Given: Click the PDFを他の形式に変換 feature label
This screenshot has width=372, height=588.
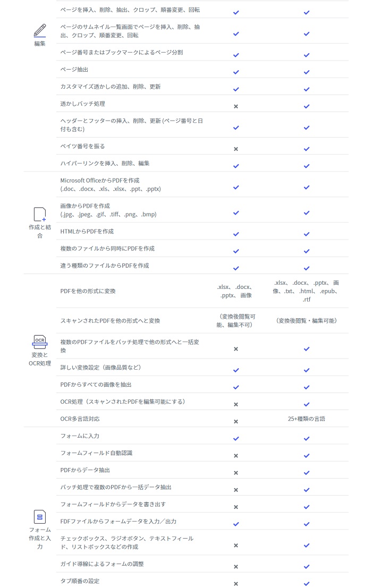Looking at the screenshot, I should pos(88,291).
